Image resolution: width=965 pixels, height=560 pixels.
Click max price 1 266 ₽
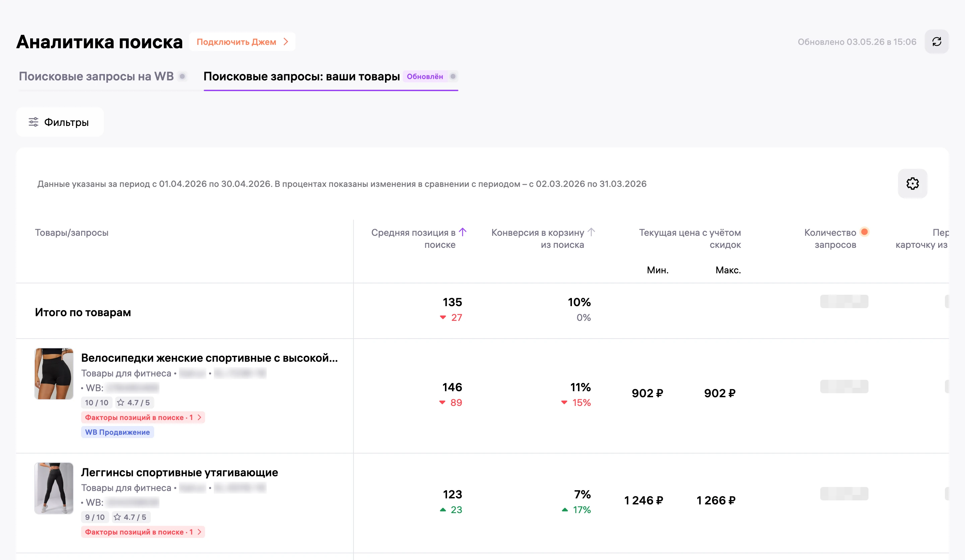716,500
